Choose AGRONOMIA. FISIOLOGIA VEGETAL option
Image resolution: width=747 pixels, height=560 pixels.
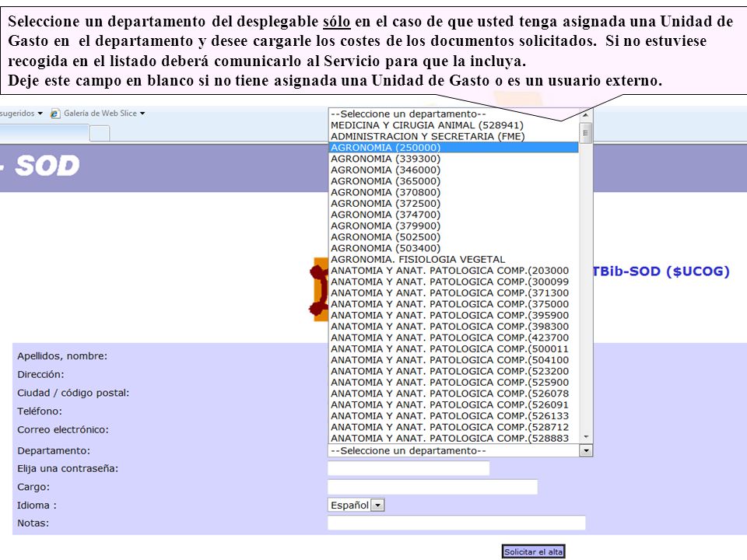pos(454,260)
